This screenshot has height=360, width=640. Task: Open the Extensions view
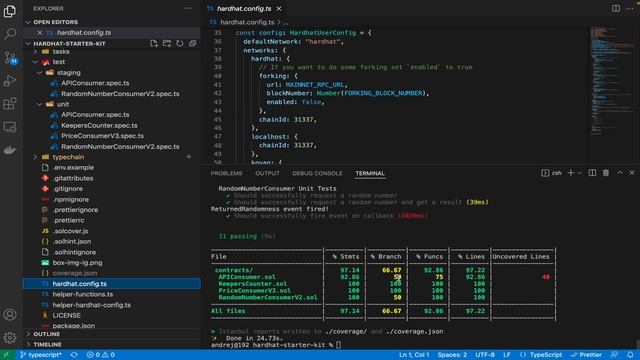(x=9, y=104)
